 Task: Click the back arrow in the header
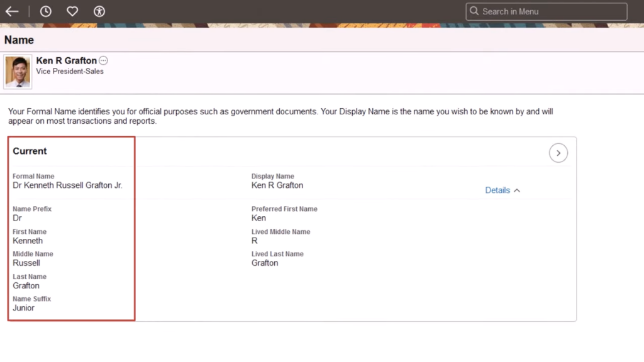(x=12, y=11)
